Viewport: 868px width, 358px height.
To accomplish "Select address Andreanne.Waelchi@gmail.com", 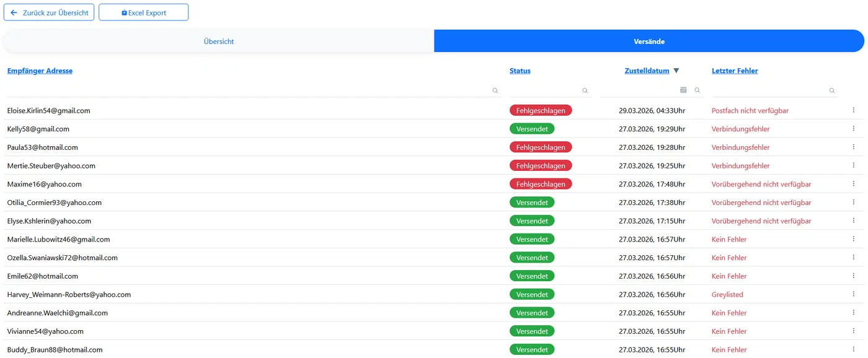I will 58,313.
